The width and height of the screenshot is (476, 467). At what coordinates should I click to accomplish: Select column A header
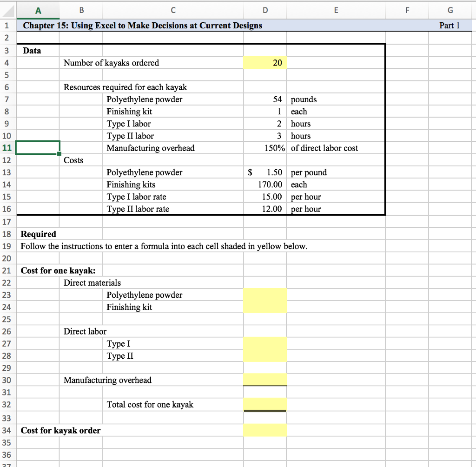click(x=38, y=10)
